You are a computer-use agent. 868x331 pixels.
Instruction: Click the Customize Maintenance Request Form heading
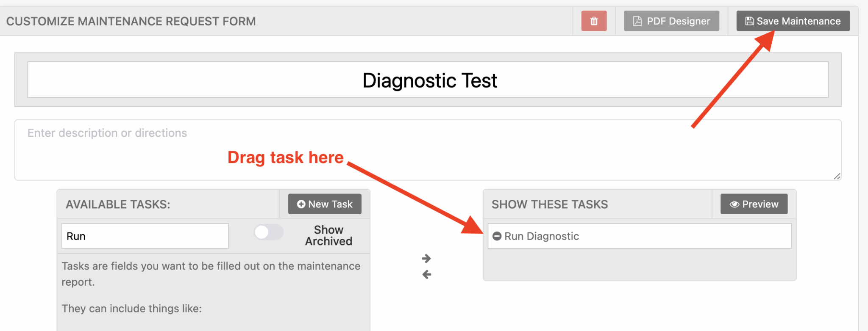[131, 21]
